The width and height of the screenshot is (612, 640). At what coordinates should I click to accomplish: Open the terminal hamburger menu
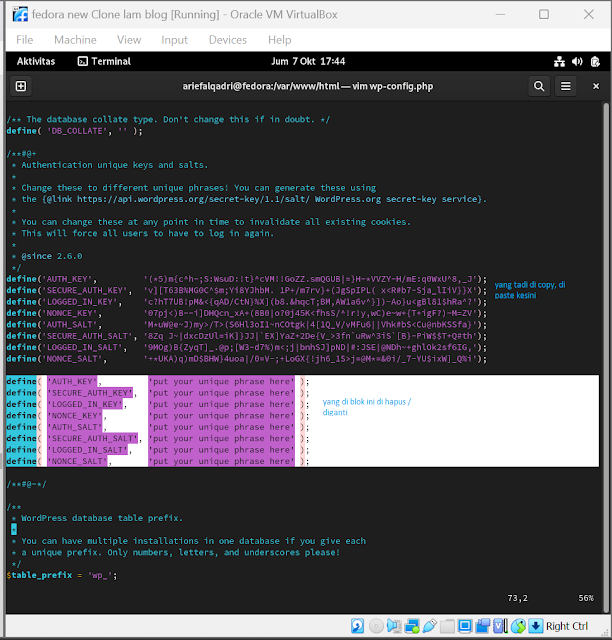(565, 86)
